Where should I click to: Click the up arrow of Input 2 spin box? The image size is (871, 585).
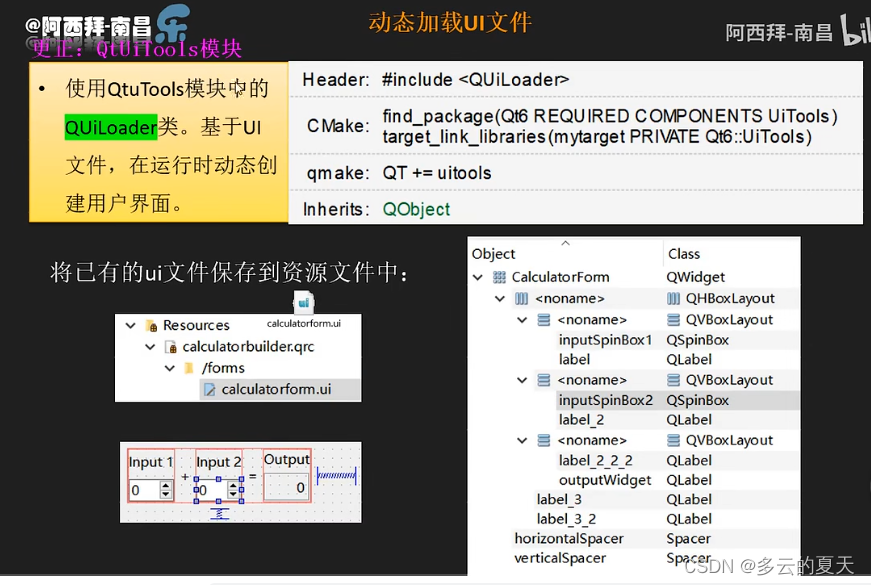[x=233, y=486]
